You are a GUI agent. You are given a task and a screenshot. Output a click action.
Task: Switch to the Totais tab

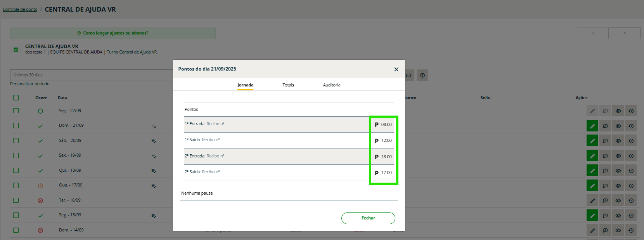pos(288,85)
